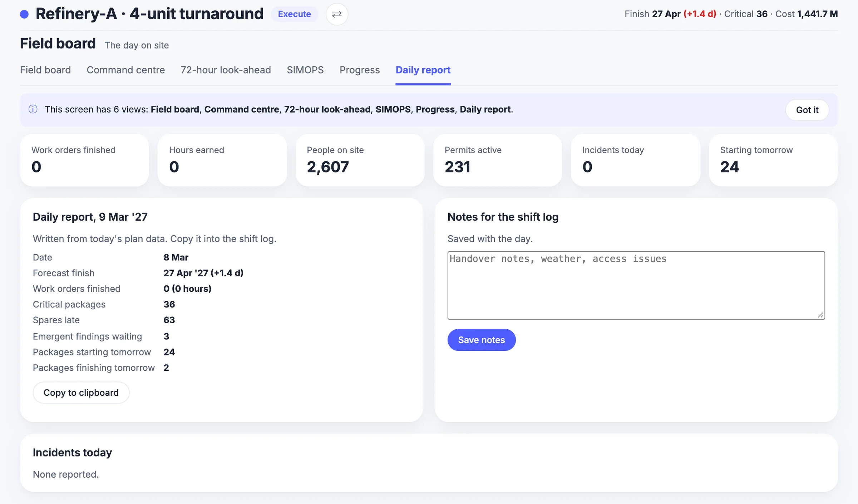
Task: Click the Packages finishing tomorrow value 2
Action: pyautogui.click(x=166, y=368)
